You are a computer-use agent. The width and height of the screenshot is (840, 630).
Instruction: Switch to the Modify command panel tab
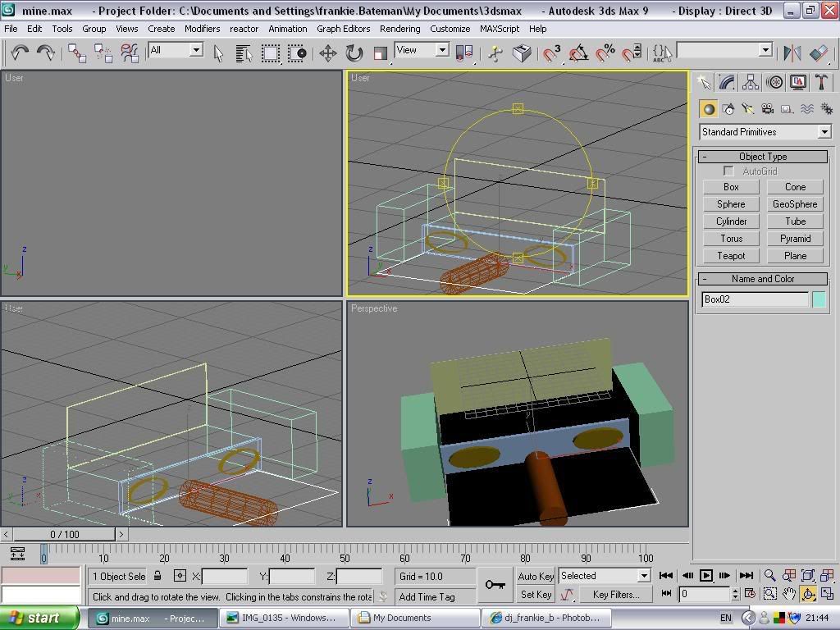[727, 83]
